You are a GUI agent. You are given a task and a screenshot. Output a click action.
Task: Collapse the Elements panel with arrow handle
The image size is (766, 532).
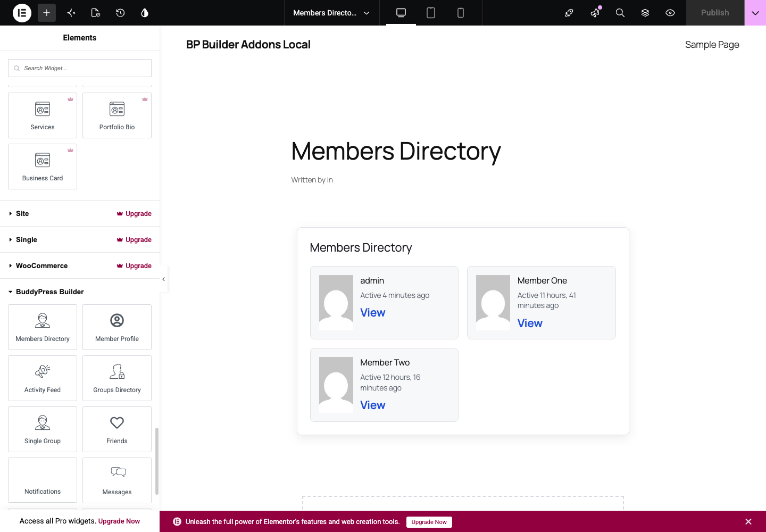pos(164,279)
